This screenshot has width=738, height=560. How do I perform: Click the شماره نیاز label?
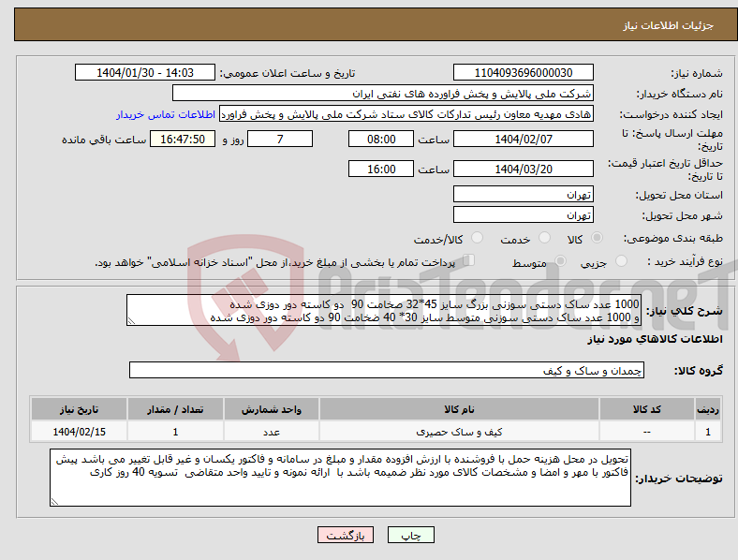[696, 73]
